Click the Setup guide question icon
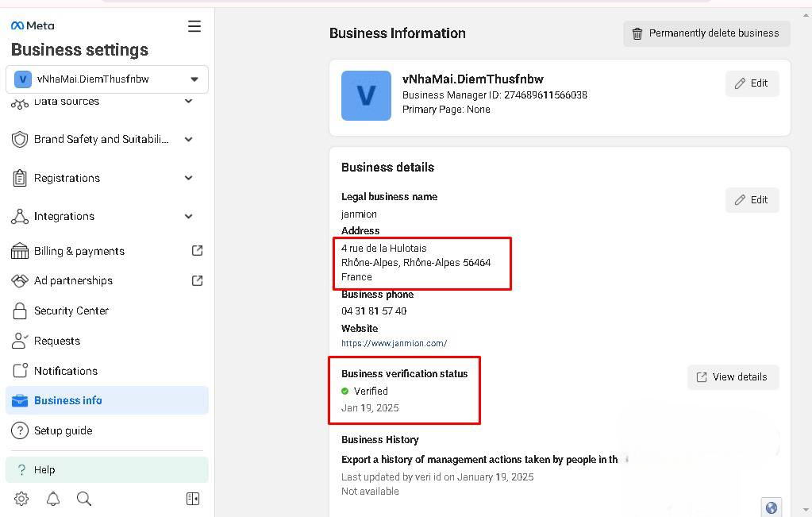Screen dimensions: 812x517 click(x=20, y=430)
